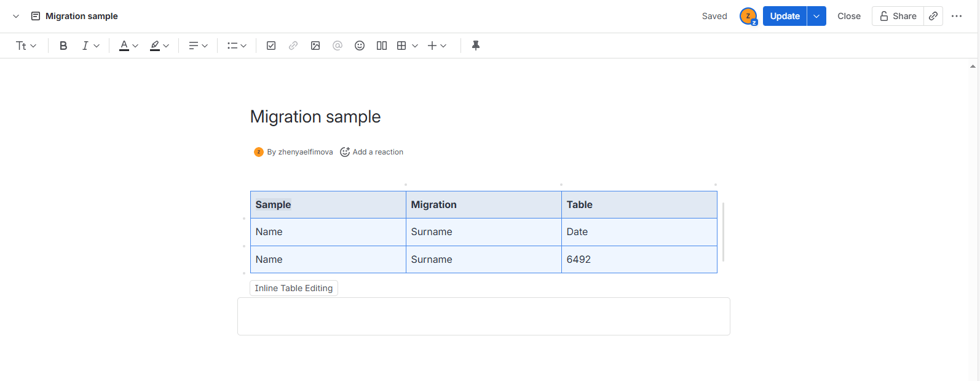The height and width of the screenshot is (381, 980).
Task: Open the Share dialog
Action: pos(897,16)
